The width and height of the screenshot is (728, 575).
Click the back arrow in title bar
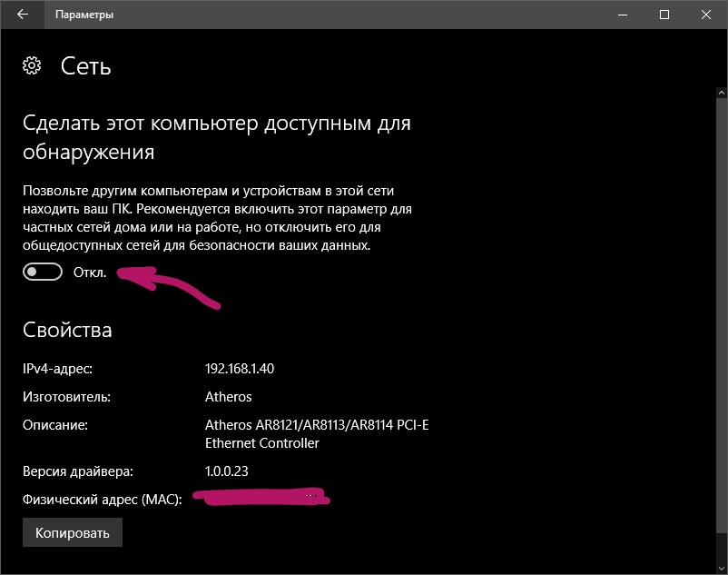(x=22, y=15)
